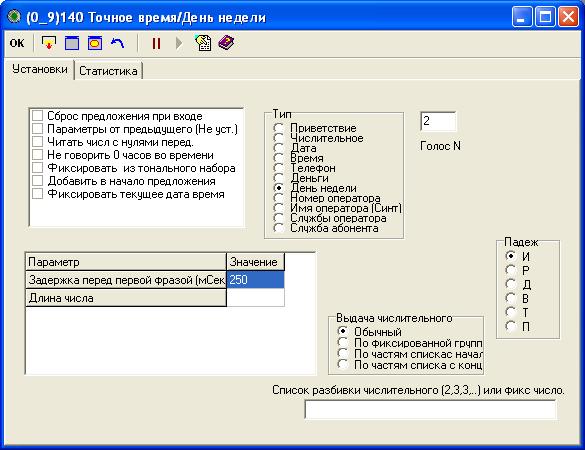Choose the Р case radio button
Viewport: 585px width, 450px height.
[510, 270]
